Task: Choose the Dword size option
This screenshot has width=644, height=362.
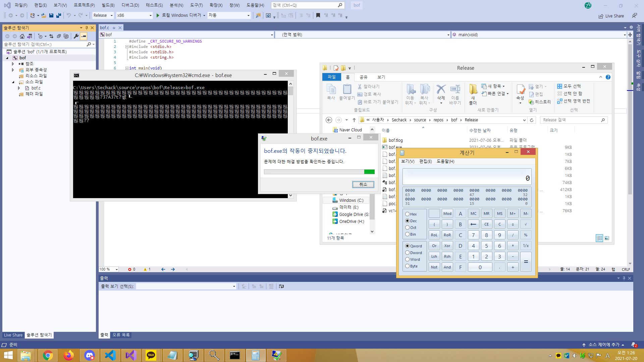Action: [x=407, y=253]
